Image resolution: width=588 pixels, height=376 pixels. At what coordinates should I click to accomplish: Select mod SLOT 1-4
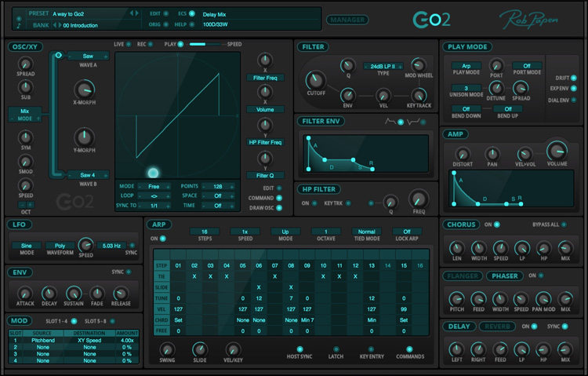point(74,321)
